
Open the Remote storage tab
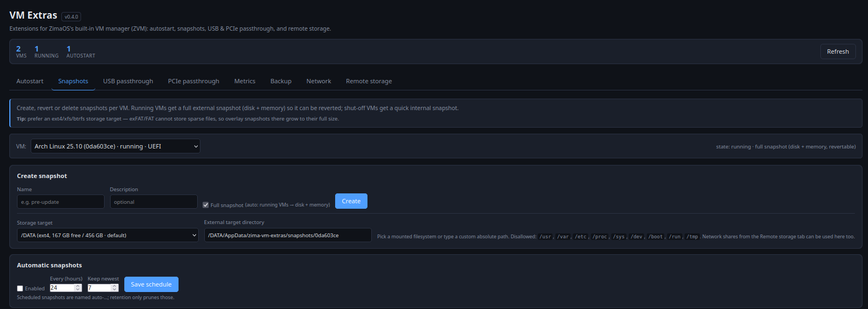[x=369, y=81]
